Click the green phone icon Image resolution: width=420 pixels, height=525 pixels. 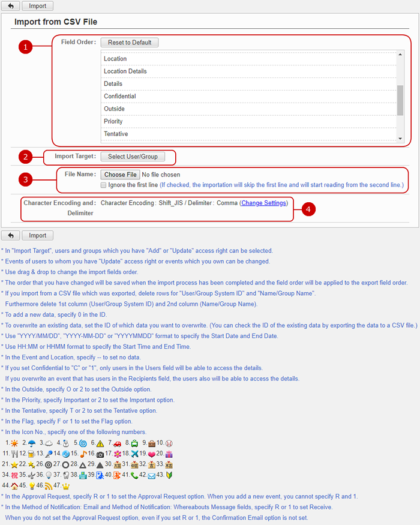tap(134, 475)
